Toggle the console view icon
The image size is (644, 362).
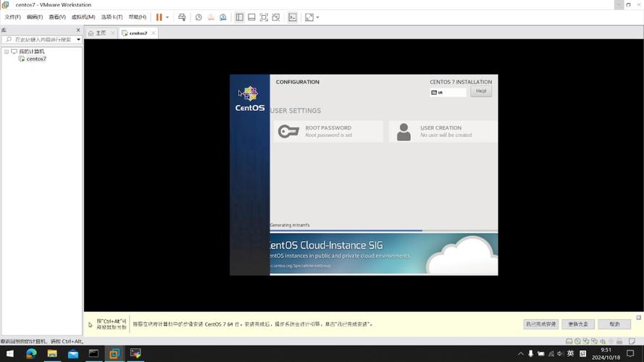293,17
